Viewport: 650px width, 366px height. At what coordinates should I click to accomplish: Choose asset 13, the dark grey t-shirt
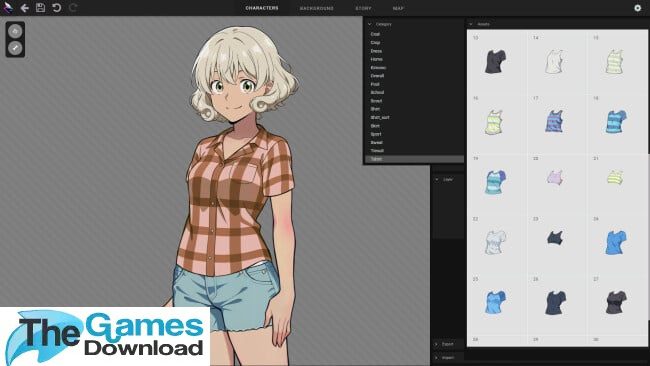[x=495, y=62]
